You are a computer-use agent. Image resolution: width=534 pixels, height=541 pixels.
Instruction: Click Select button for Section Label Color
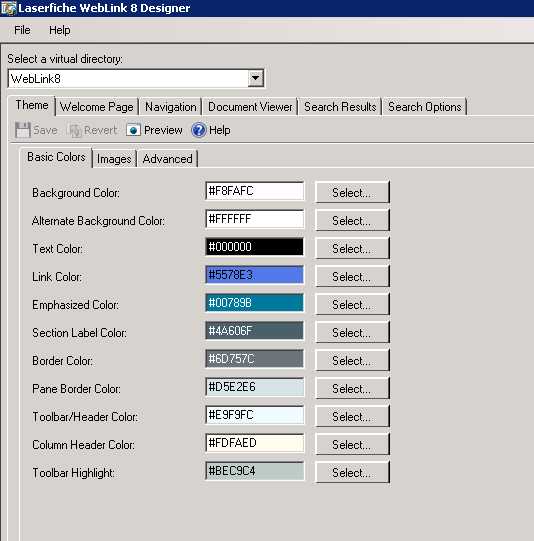click(x=352, y=332)
